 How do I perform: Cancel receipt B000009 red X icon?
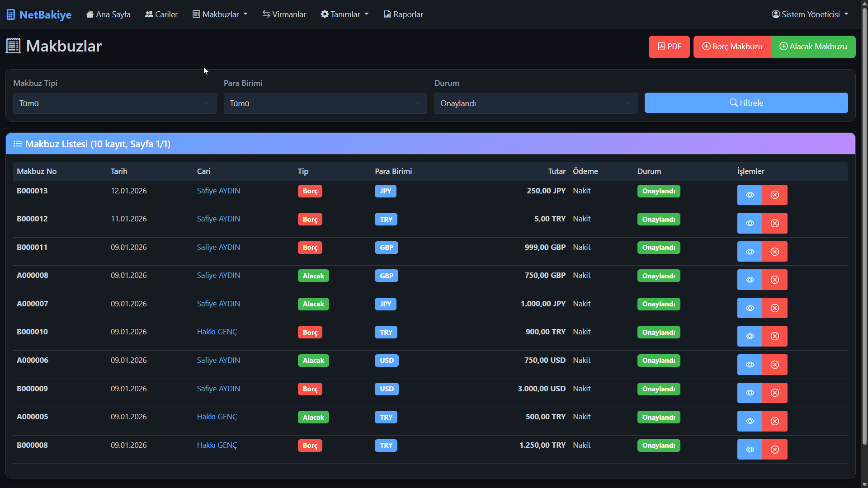[774, 393]
